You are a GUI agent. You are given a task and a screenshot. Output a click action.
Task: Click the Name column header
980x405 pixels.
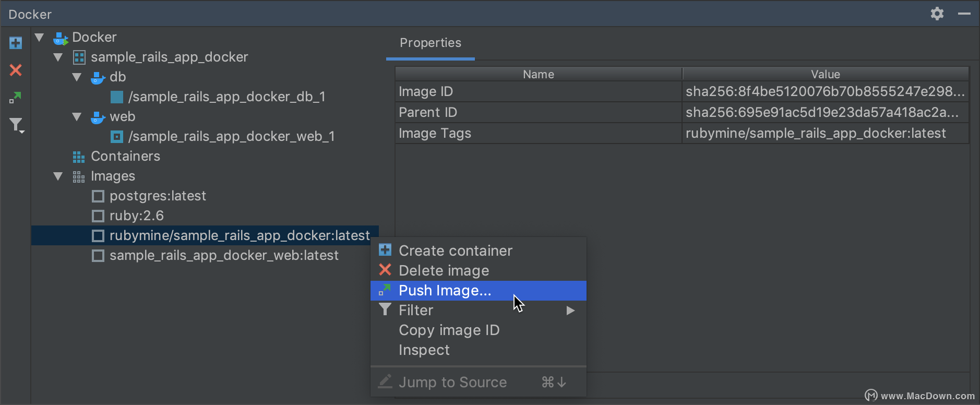[539, 74]
